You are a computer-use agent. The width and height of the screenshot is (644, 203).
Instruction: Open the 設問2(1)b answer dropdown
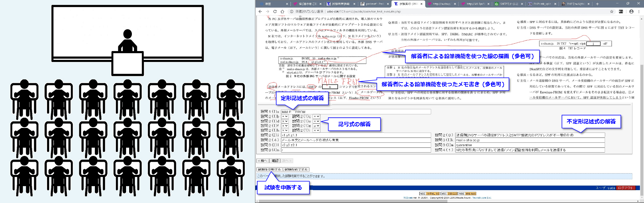pyautogui.click(x=285, y=116)
